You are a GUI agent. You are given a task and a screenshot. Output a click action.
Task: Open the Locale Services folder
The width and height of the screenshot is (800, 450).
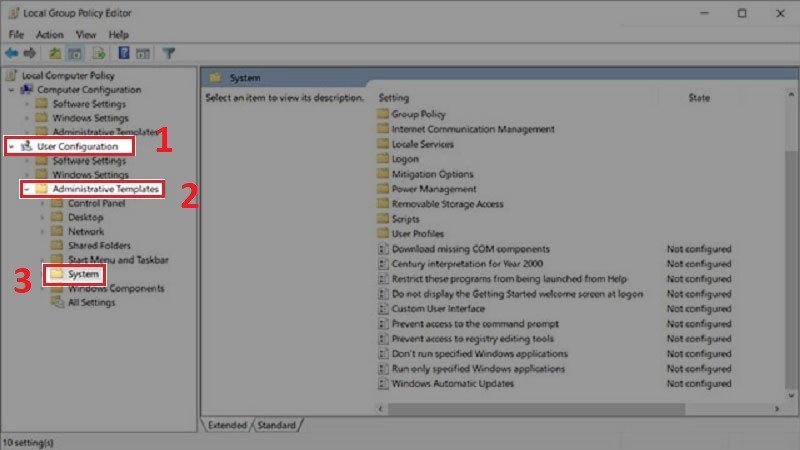pos(422,144)
